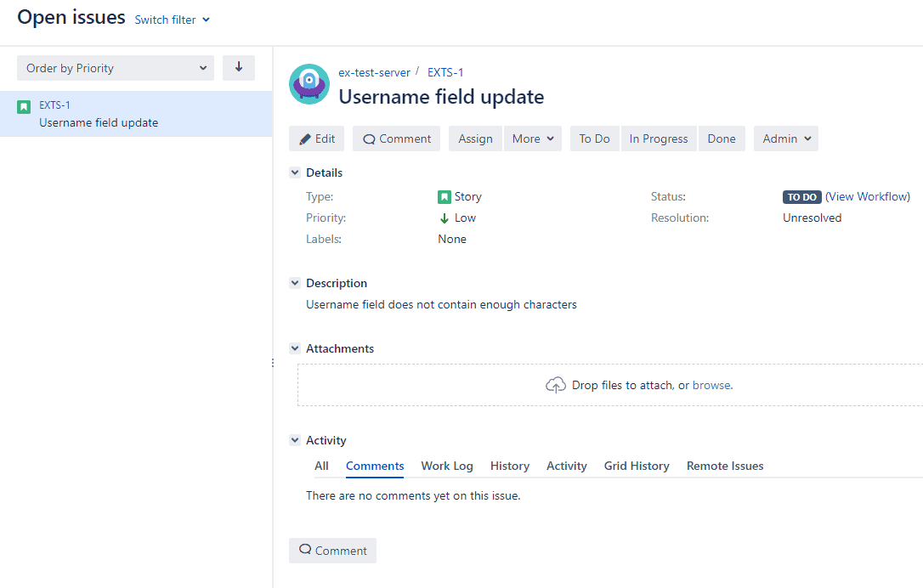This screenshot has height=588, width=923.
Task: Collapse the Details section
Action: click(295, 172)
